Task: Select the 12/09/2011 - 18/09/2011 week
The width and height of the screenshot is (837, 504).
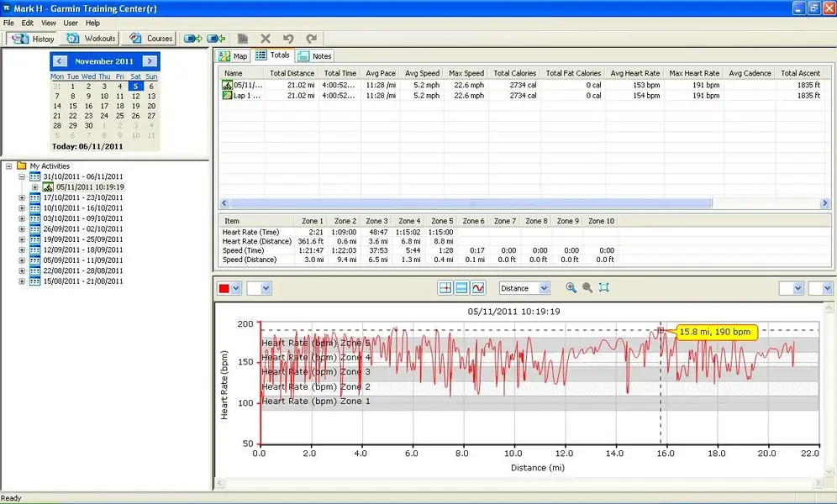Action: tap(82, 249)
